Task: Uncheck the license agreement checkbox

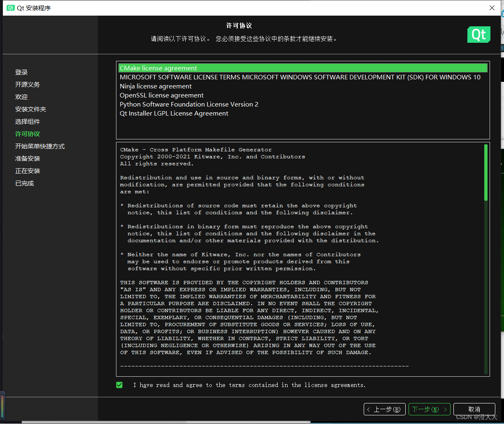Action: coord(119,385)
